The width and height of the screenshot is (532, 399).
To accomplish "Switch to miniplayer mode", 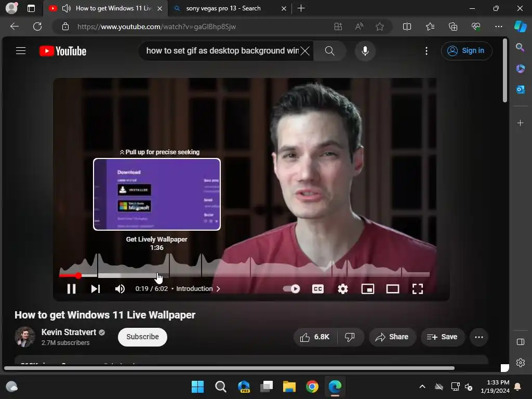I will tap(368, 289).
